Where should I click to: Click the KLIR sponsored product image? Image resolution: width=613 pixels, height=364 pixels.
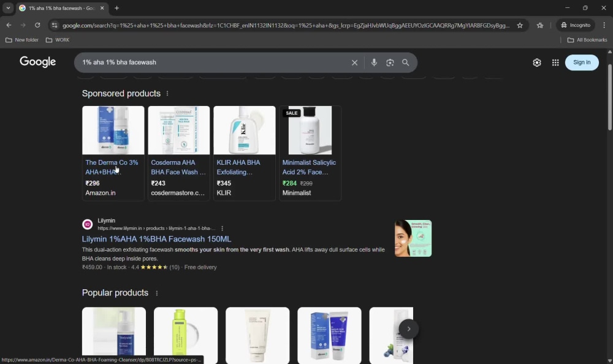point(245,130)
